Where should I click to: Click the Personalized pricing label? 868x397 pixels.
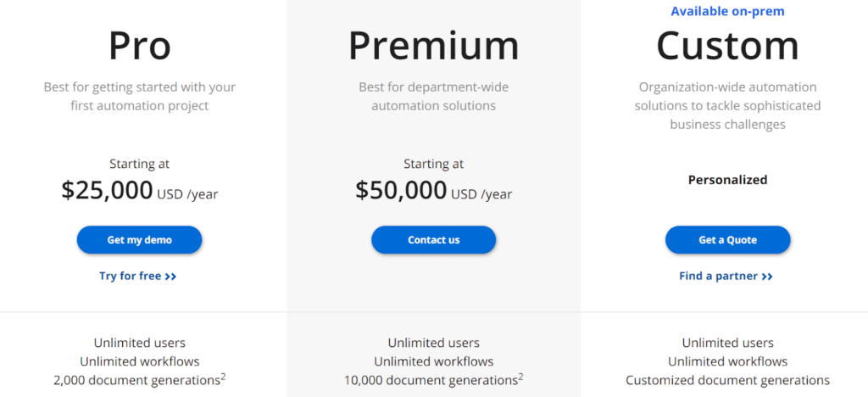[727, 180]
